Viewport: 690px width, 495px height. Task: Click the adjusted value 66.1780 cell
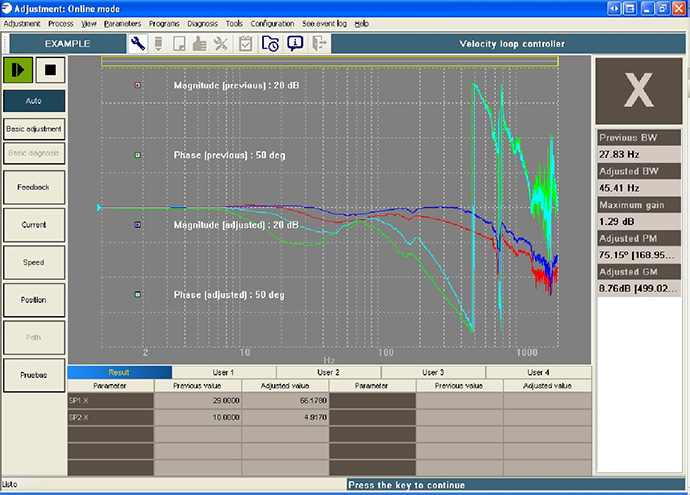tap(285, 400)
